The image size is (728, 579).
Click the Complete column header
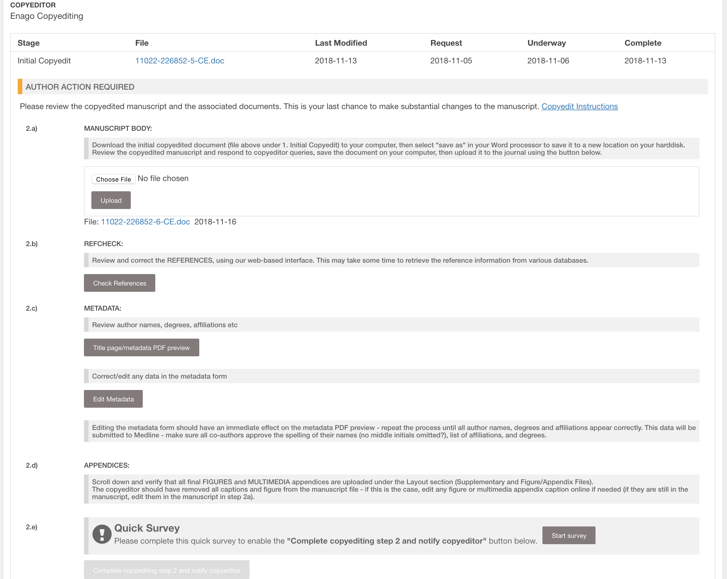coord(643,43)
